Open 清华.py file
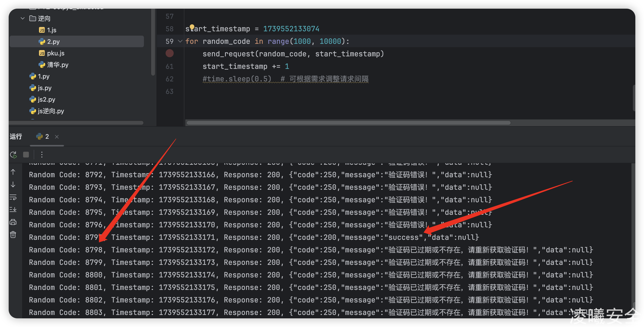This screenshot has height=327, width=644. [x=58, y=65]
